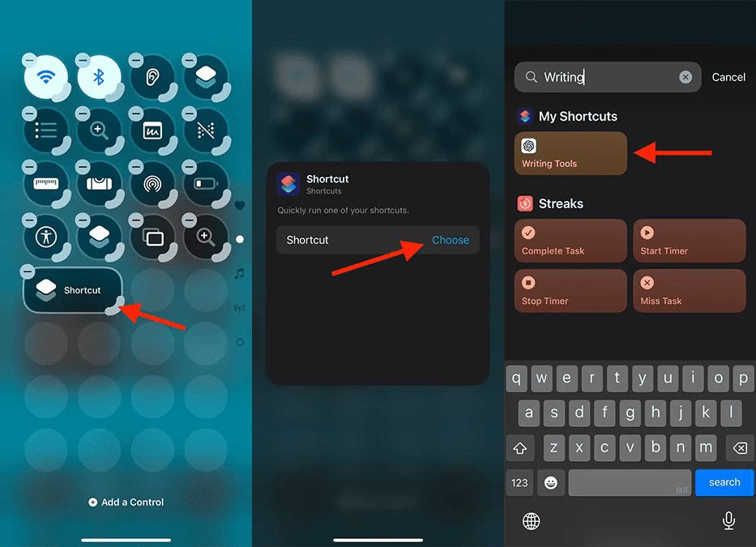This screenshot has width=756, height=547.
Task: Toggle the Wi-Fi control
Action: tap(46, 77)
